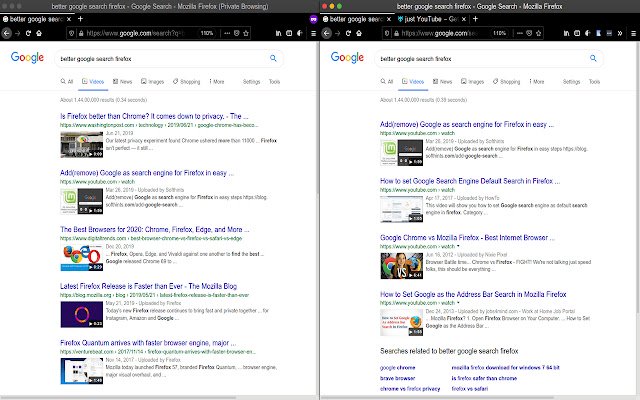Play Best Browsers 2020 video thumbnail
Screen dimensions: 640x400
coord(82,258)
